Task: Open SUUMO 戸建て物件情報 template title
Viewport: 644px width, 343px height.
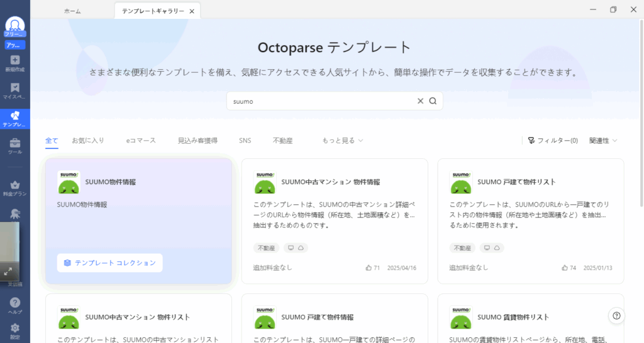Action: pos(318,317)
